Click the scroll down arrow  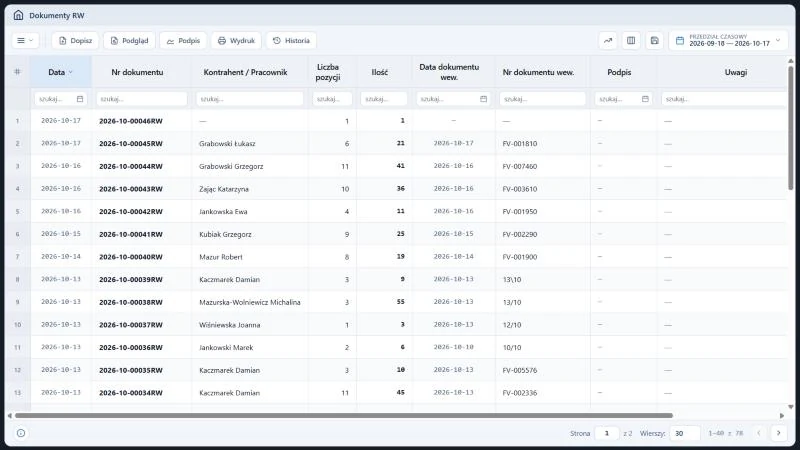791,407
